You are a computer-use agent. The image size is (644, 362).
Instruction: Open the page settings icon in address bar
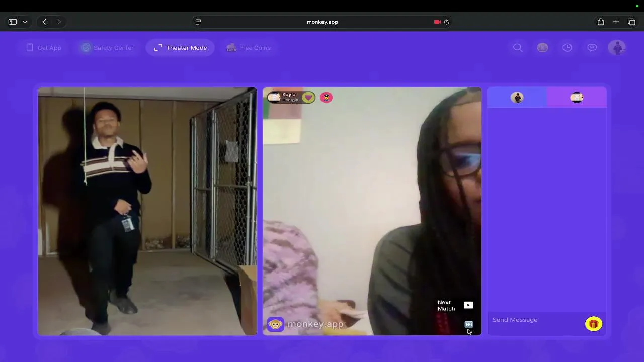point(198,22)
